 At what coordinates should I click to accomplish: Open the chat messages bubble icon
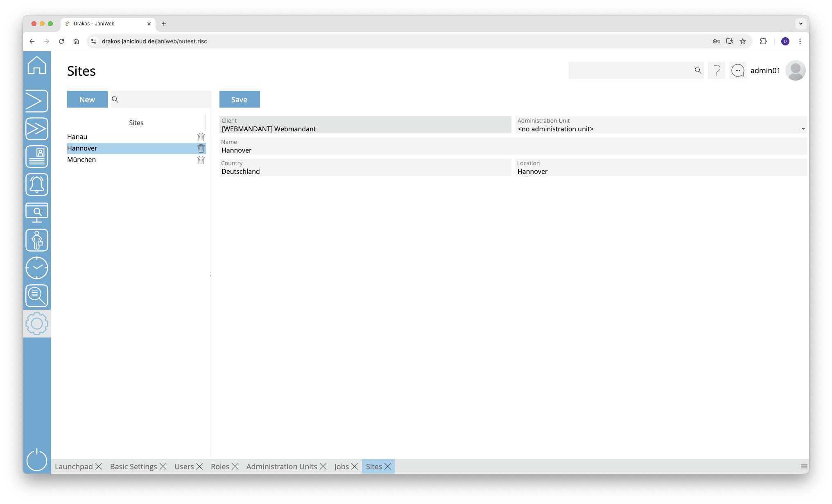(738, 71)
